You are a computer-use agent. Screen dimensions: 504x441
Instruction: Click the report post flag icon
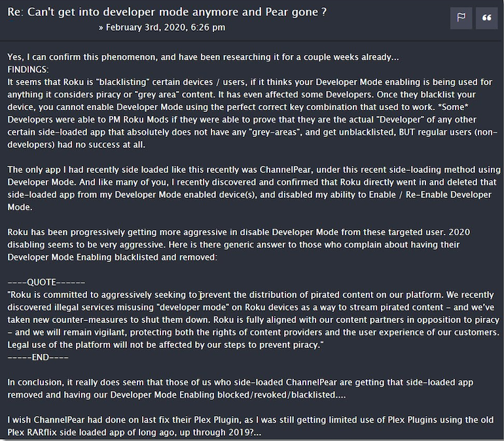[461, 18]
